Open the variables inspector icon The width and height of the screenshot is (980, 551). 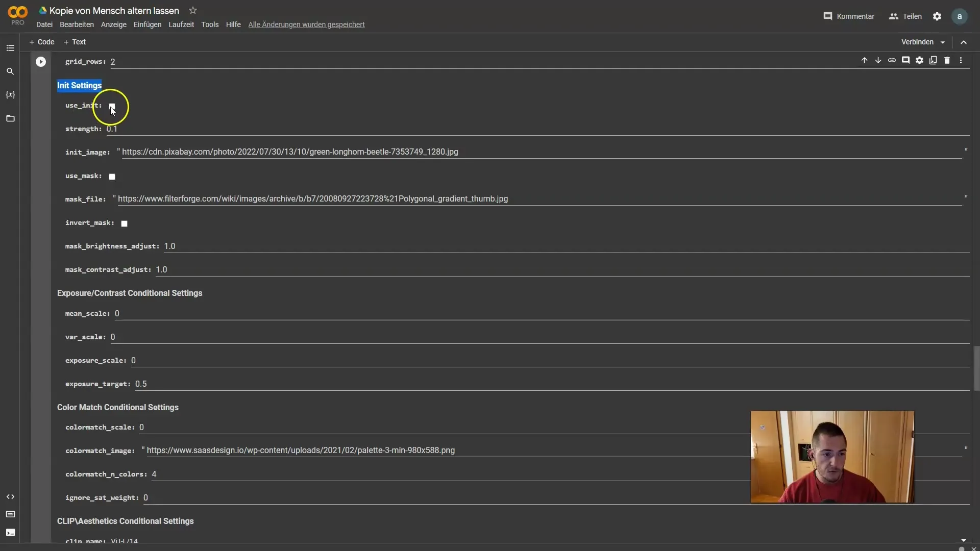10,95
